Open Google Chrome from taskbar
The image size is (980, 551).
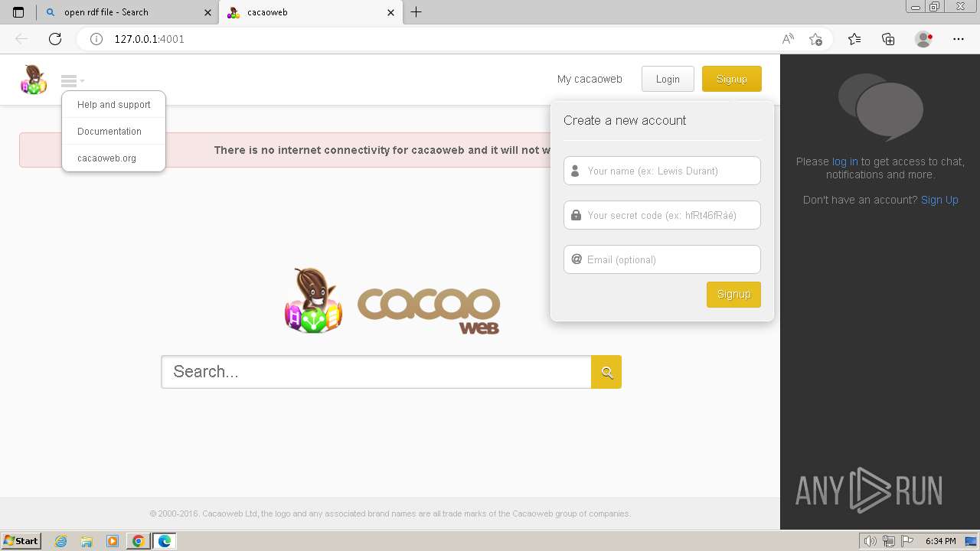click(139, 541)
